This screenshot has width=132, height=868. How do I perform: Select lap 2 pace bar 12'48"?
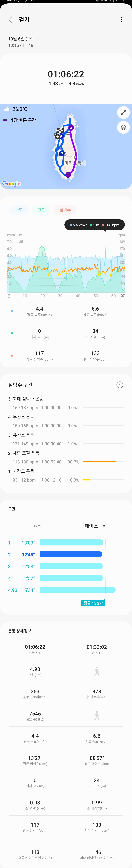pyautogui.click(x=71, y=554)
